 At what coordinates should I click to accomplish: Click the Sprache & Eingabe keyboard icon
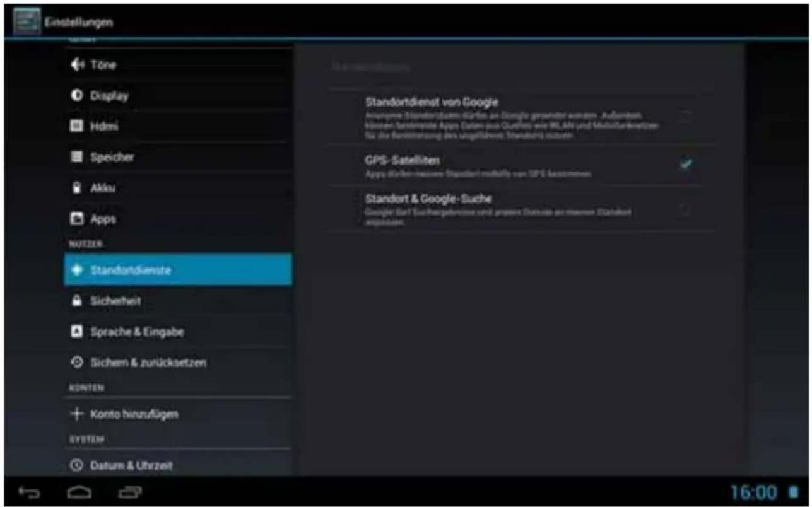[76, 332]
